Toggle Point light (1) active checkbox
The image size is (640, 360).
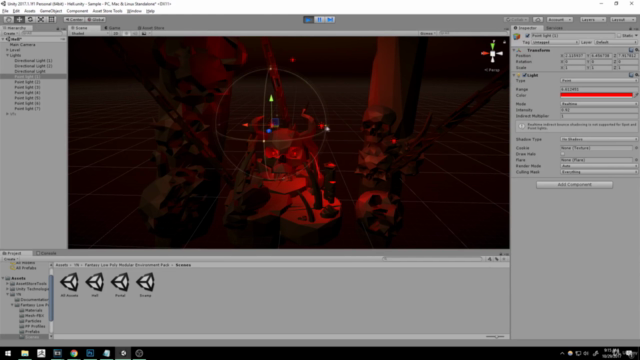[x=527, y=36]
